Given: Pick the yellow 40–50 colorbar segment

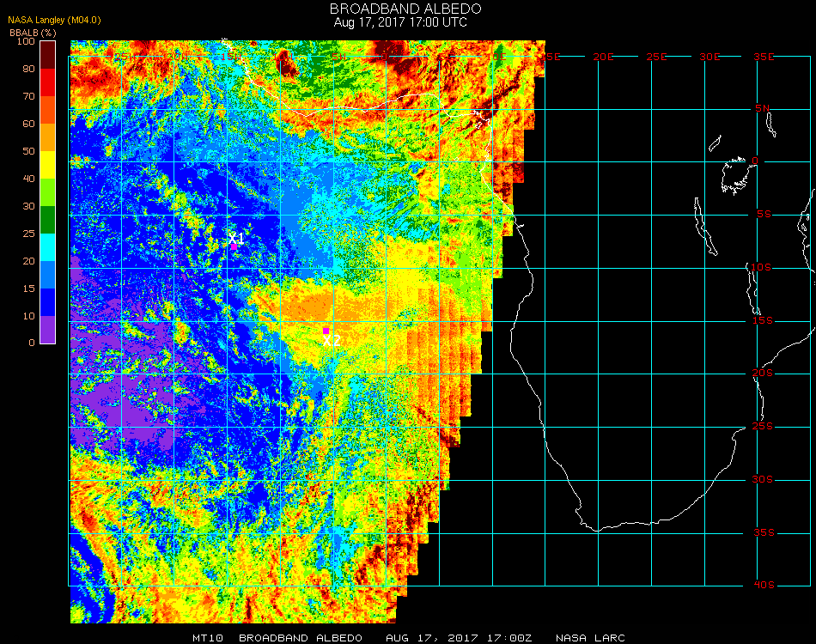Looking at the screenshot, I should 48,164.
